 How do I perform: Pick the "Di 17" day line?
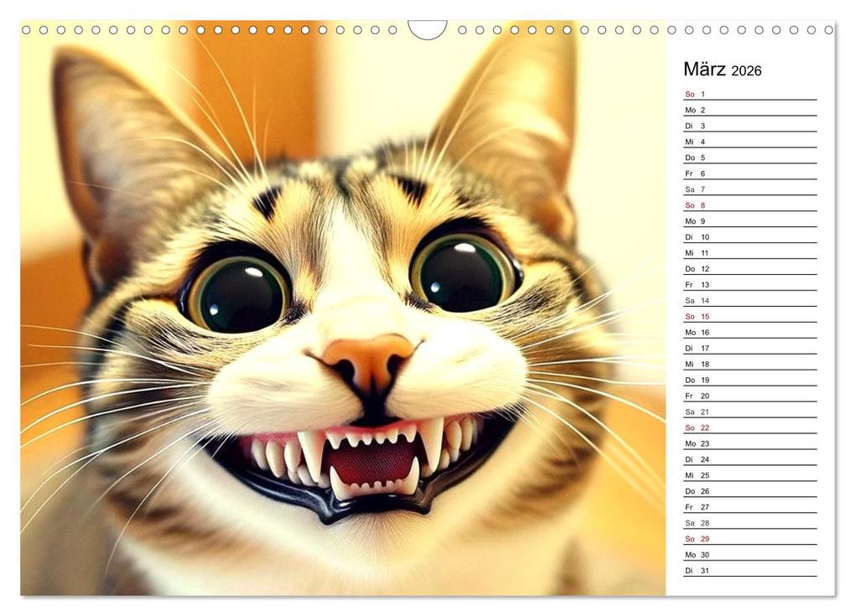pos(749,349)
